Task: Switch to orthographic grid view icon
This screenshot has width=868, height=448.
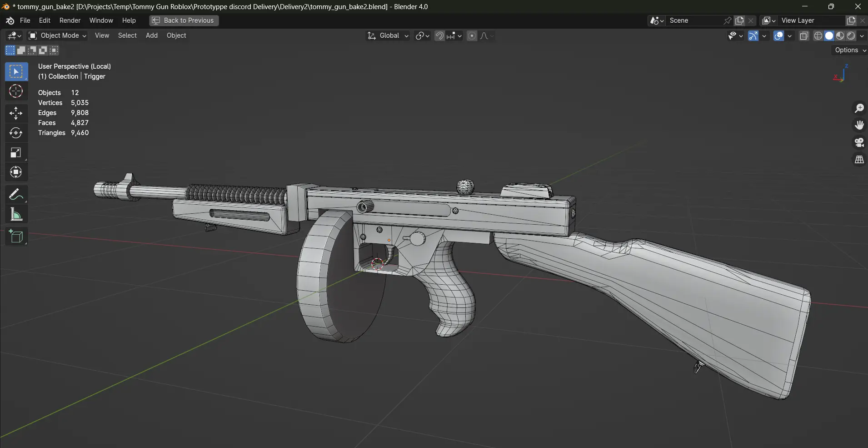Action: (859, 160)
